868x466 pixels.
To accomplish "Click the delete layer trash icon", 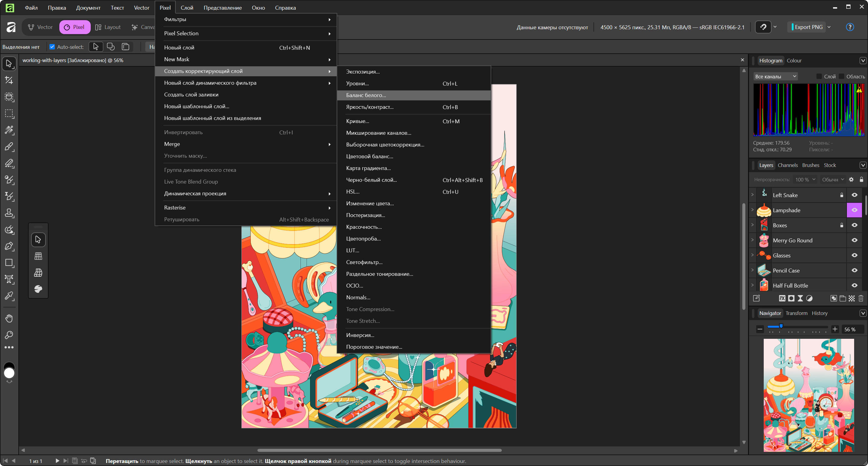I will point(861,298).
